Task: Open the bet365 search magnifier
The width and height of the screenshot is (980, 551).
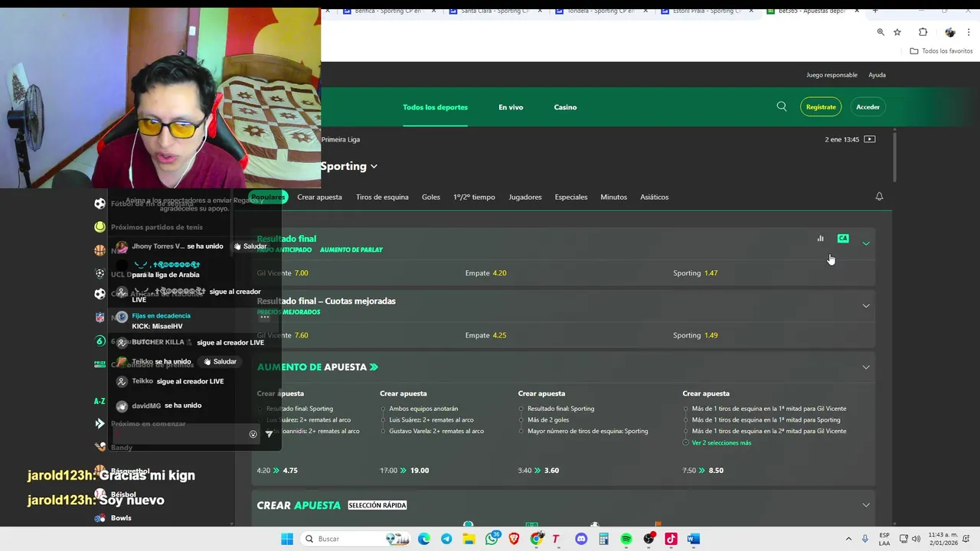Action: 782,106
